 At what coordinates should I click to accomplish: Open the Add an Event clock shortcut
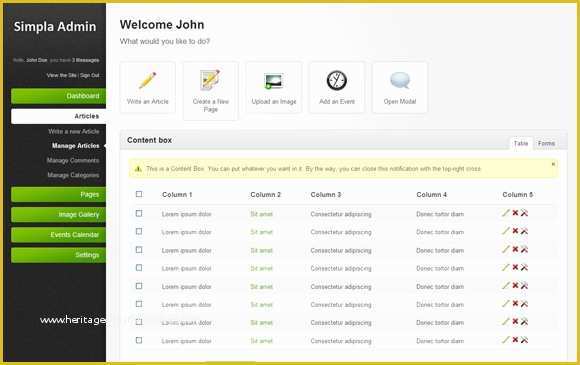[337, 88]
